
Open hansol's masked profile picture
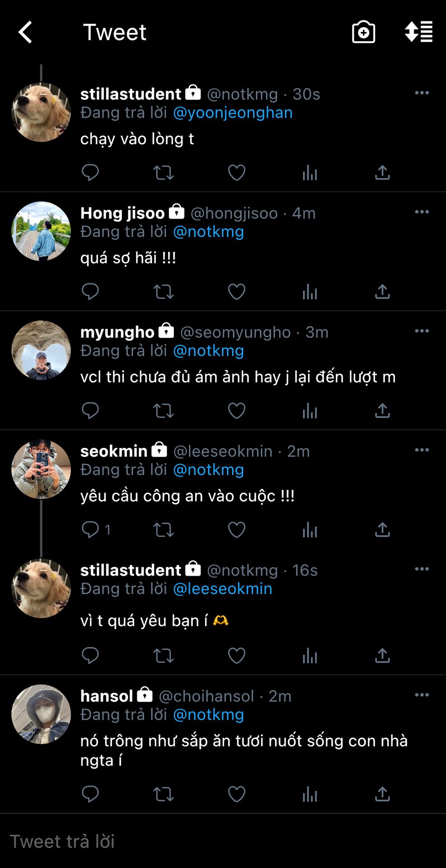(41, 714)
